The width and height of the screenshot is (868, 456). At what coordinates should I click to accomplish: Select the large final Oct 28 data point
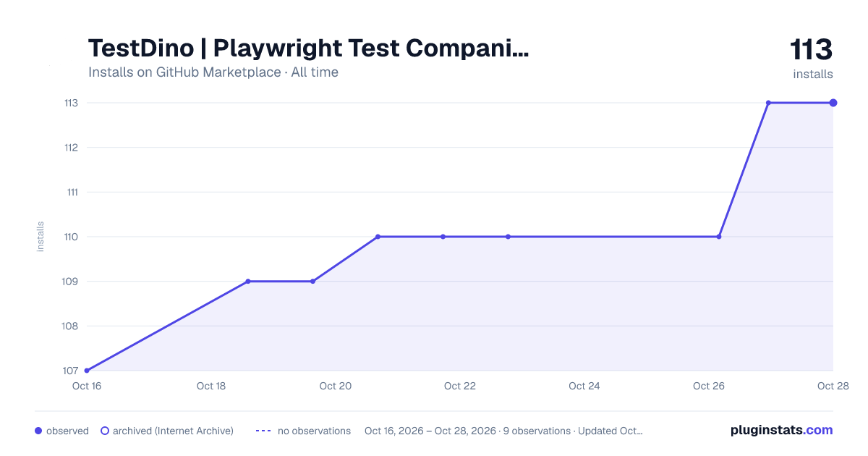(x=833, y=103)
